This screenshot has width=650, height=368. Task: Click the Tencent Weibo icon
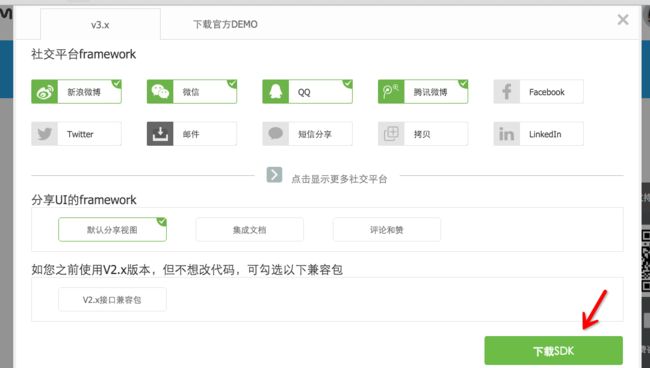[391, 92]
